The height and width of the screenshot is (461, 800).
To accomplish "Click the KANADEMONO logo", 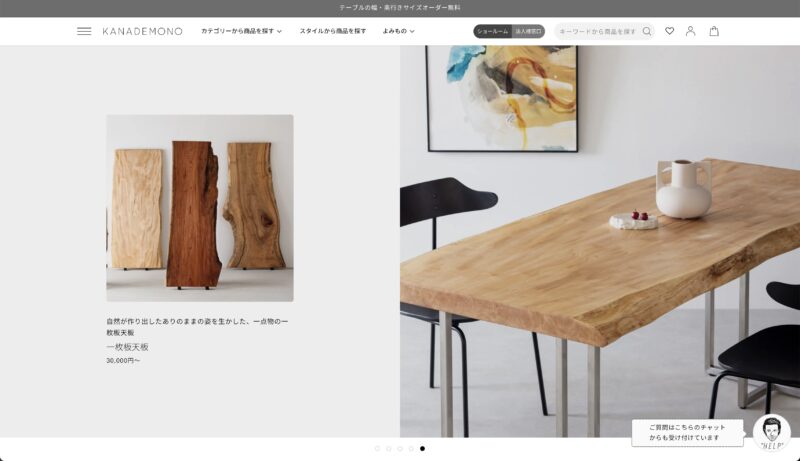I will 142,31.
